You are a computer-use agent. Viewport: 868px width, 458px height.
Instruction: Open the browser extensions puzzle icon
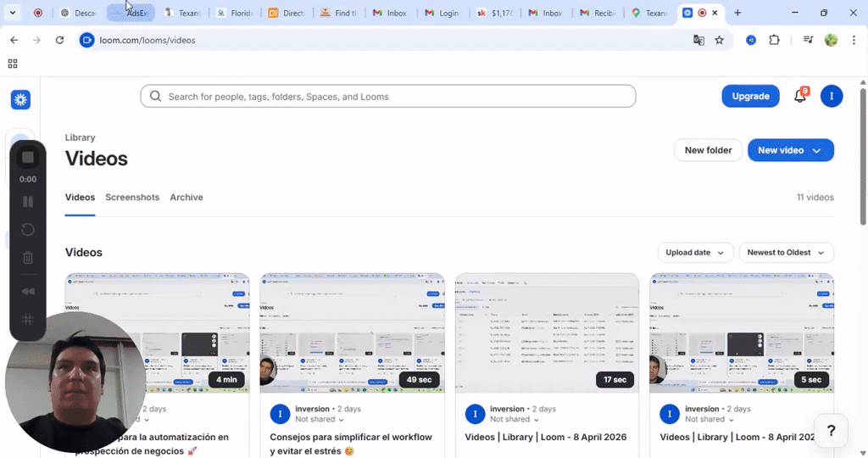point(774,40)
